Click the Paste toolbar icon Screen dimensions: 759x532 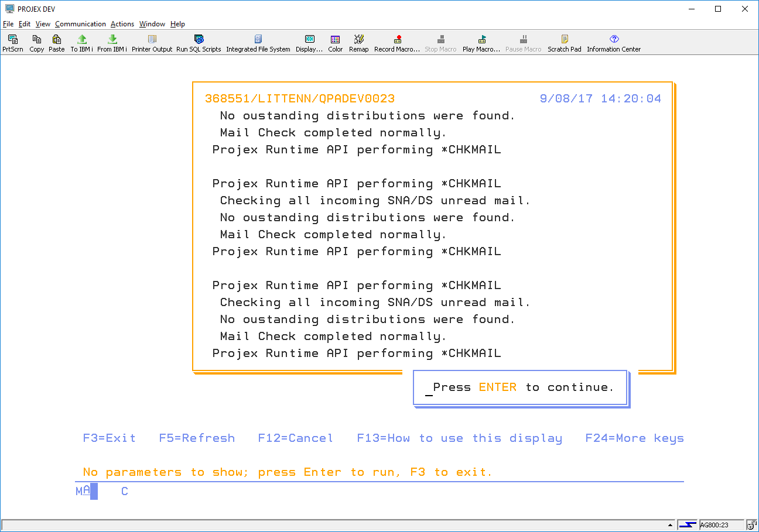(x=57, y=43)
